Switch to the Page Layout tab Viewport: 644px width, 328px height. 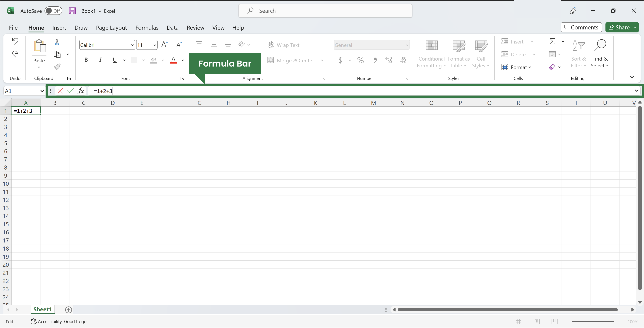click(x=112, y=28)
